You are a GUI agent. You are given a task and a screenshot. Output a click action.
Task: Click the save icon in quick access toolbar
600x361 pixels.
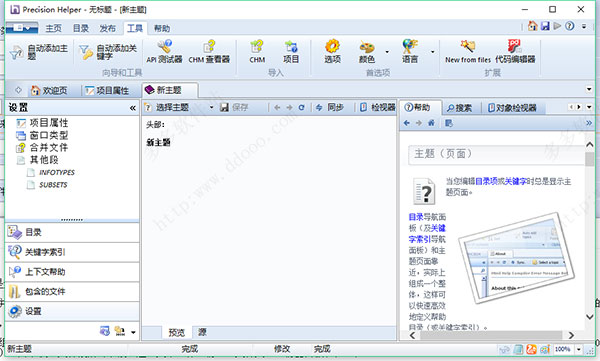[545, 26]
